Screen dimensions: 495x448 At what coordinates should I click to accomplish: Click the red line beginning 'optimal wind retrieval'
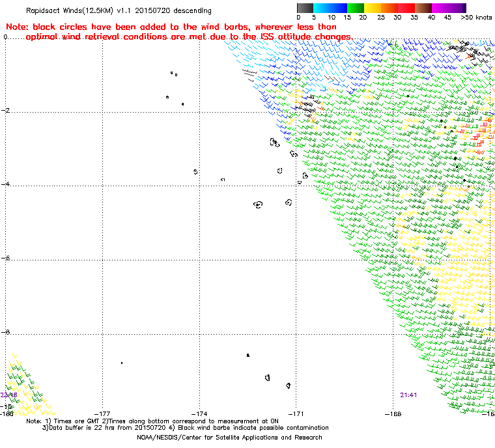click(190, 37)
